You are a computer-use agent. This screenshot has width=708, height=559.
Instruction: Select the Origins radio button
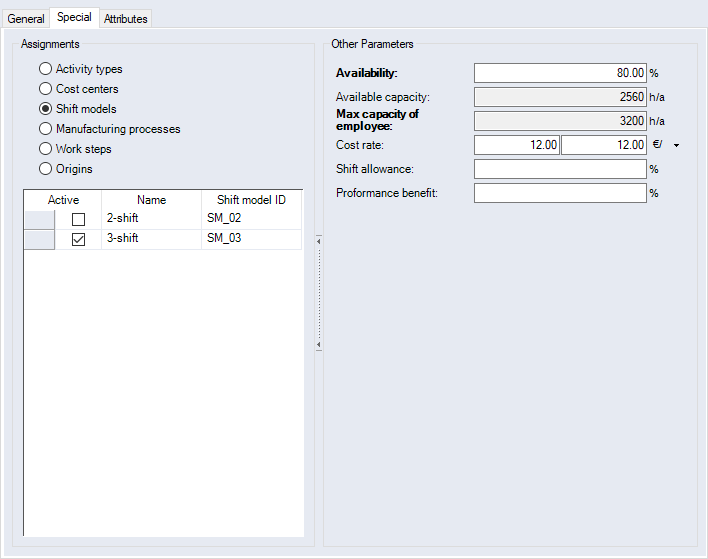click(x=45, y=169)
